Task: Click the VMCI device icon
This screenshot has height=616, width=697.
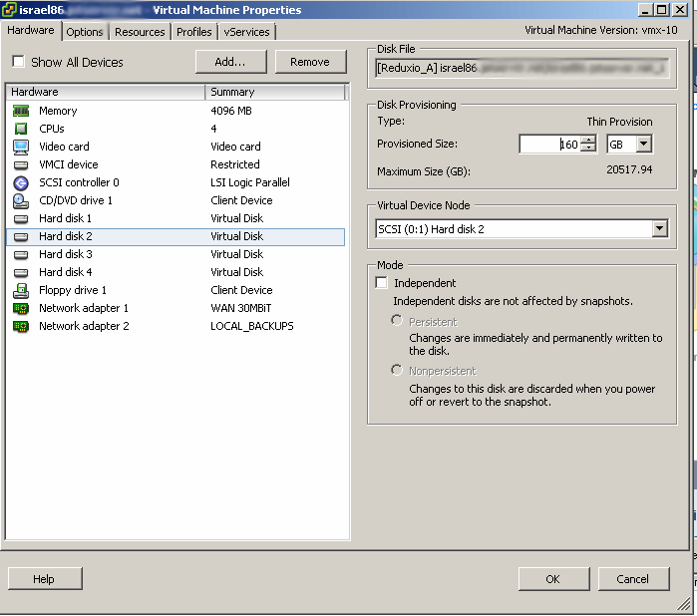Action: click(21, 164)
